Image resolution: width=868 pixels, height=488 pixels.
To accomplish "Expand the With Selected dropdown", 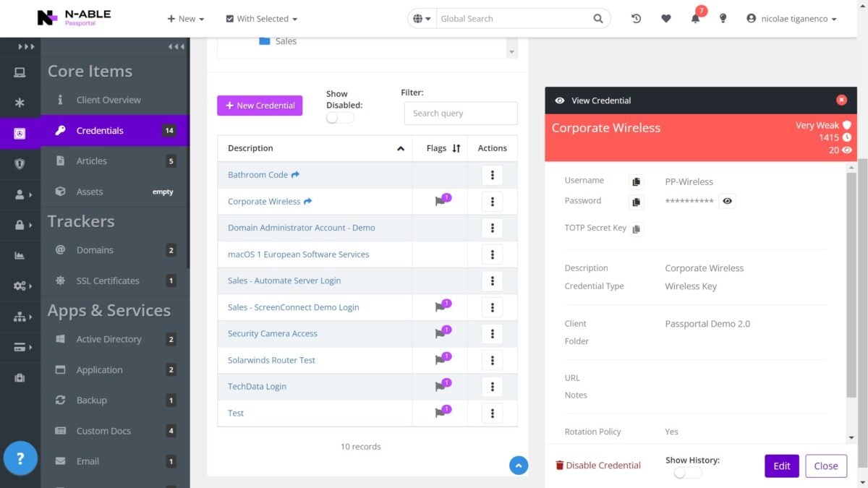I will (x=261, y=19).
